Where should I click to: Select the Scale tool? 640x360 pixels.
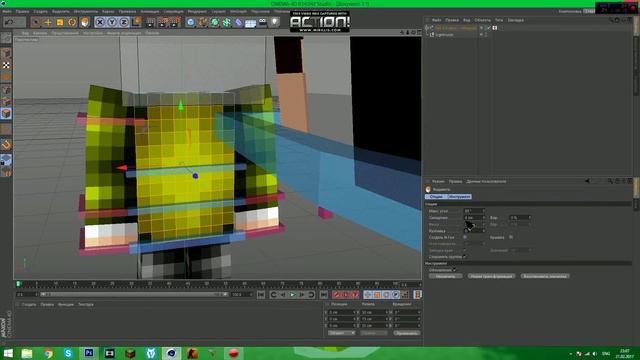[60, 22]
